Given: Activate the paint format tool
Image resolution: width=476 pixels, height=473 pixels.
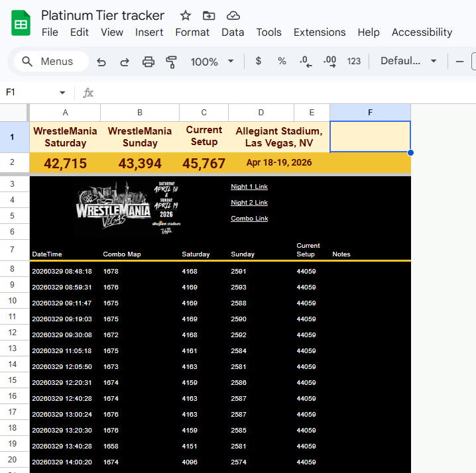Looking at the screenshot, I should (172, 62).
